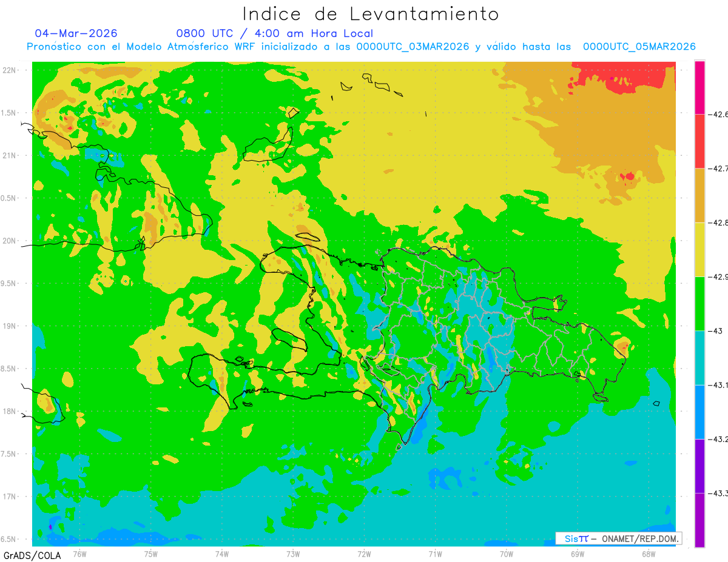Click the green swatch in the color scale
728x562 pixels.
click(x=699, y=304)
